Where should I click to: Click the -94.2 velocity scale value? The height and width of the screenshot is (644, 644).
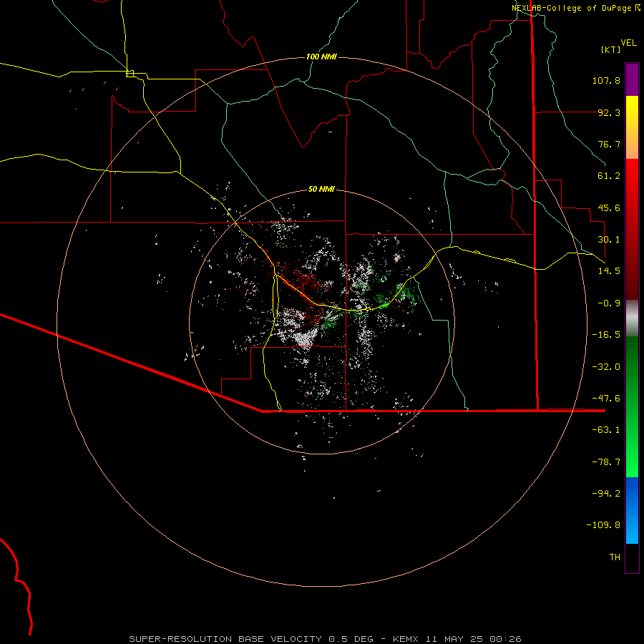tap(606, 494)
